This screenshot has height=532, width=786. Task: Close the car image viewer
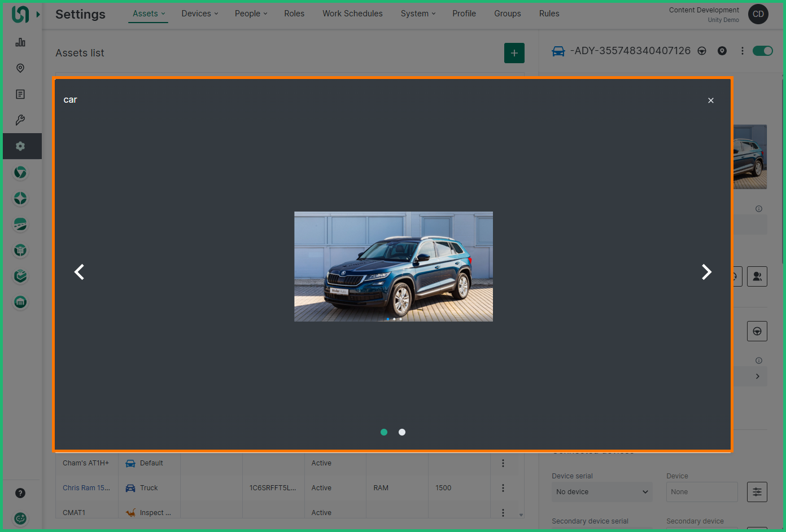pyautogui.click(x=711, y=100)
